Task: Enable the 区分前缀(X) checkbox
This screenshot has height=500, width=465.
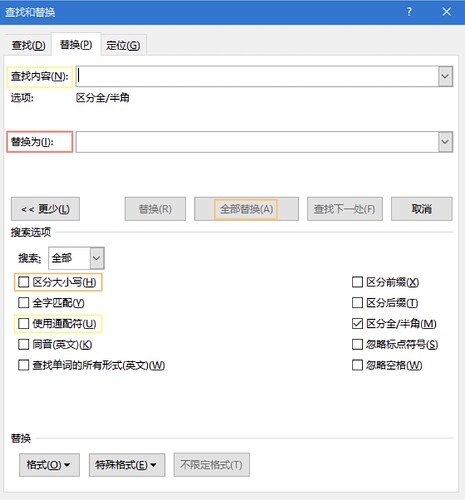Action: (357, 282)
